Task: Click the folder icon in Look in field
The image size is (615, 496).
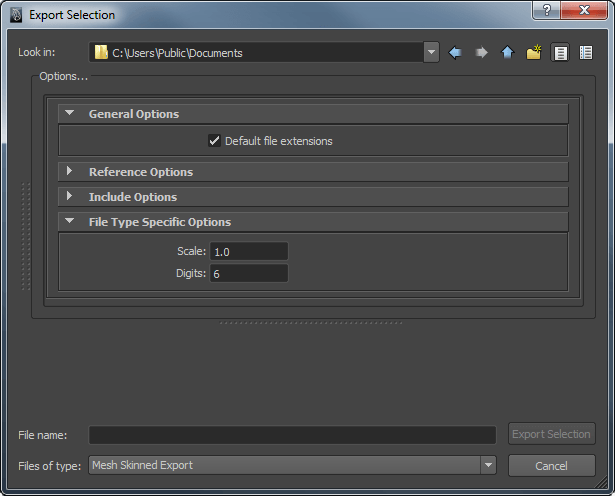Action: (x=101, y=52)
